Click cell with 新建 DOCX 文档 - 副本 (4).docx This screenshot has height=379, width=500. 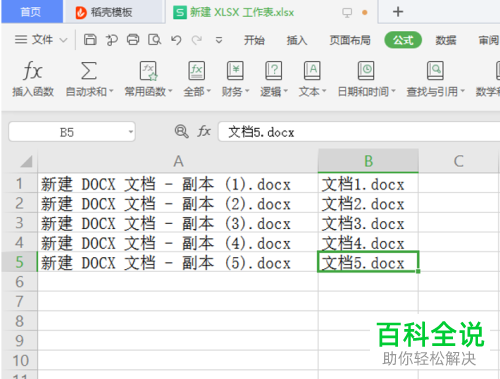[x=178, y=243]
